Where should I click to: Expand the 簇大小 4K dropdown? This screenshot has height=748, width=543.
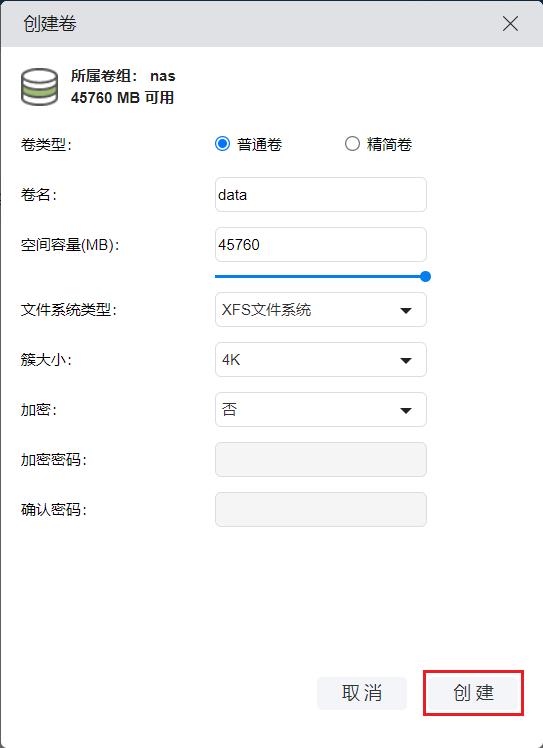tap(321, 360)
